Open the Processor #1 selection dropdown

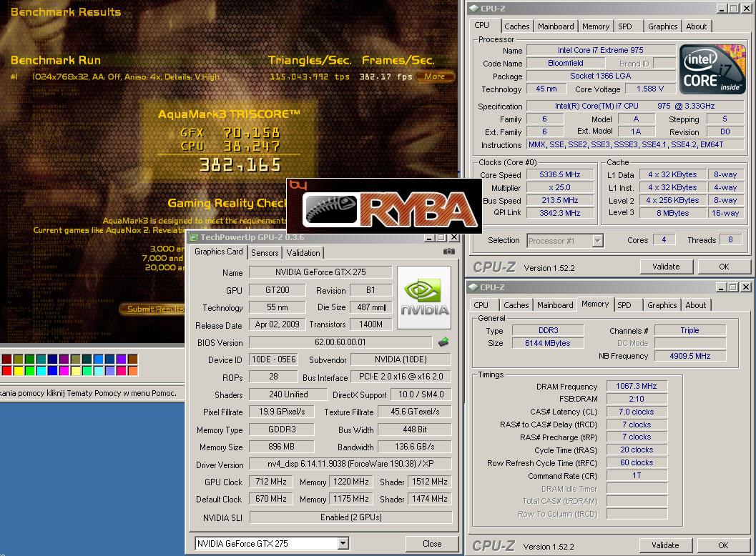point(597,240)
